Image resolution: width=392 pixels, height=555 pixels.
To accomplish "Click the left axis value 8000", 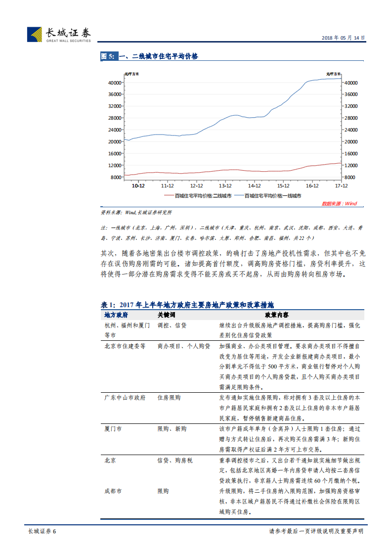I will pos(116,177).
